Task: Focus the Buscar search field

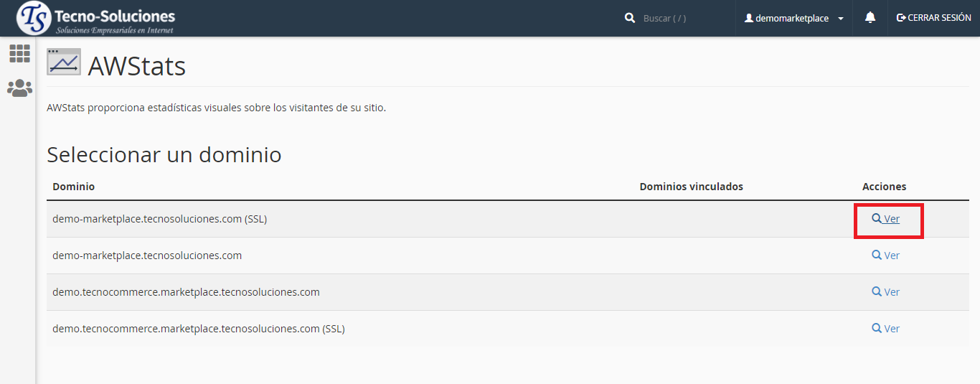Action: click(x=682, y=18)
